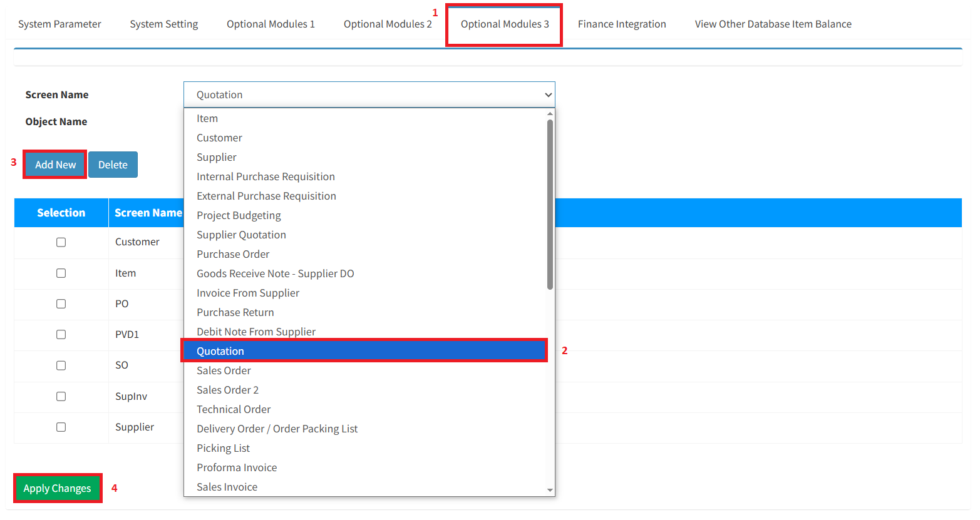The height and width of the screenshot is (520, 980).
Task: Click the green Apply Changes button
Action: [x=57, y=488]
